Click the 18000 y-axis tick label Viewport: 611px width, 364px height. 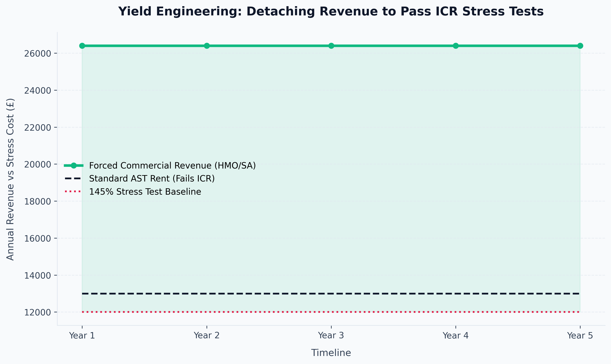37,202
